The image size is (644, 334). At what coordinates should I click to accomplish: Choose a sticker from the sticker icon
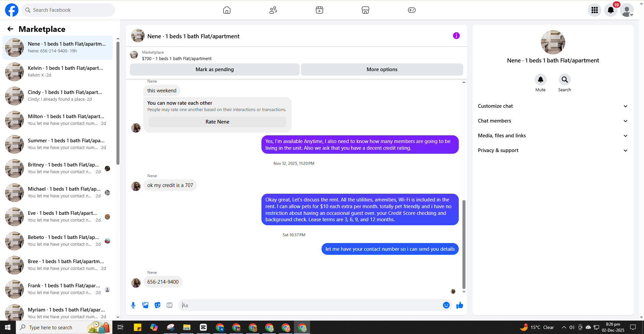pyautogui.click(x=157, y=305)
